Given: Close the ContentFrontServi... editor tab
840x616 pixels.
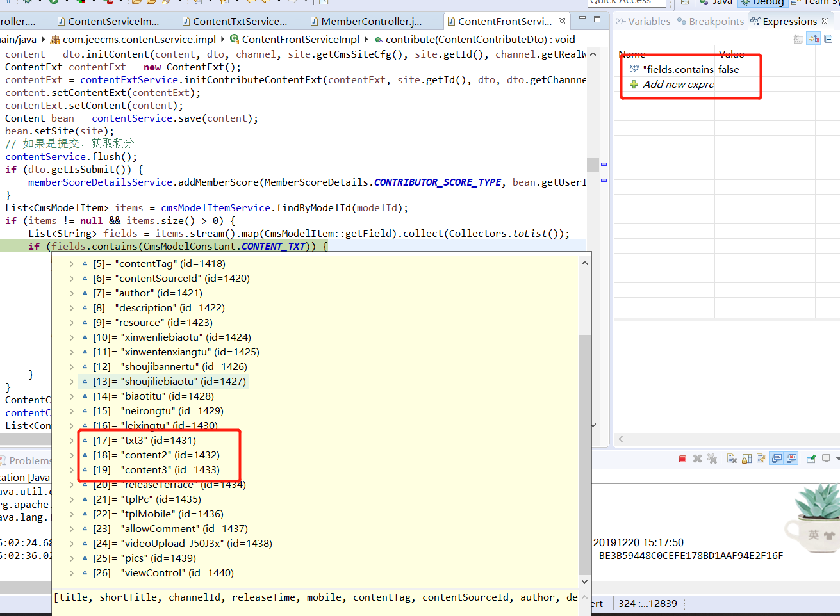Looking at the screenshot, I should [562, 21].
